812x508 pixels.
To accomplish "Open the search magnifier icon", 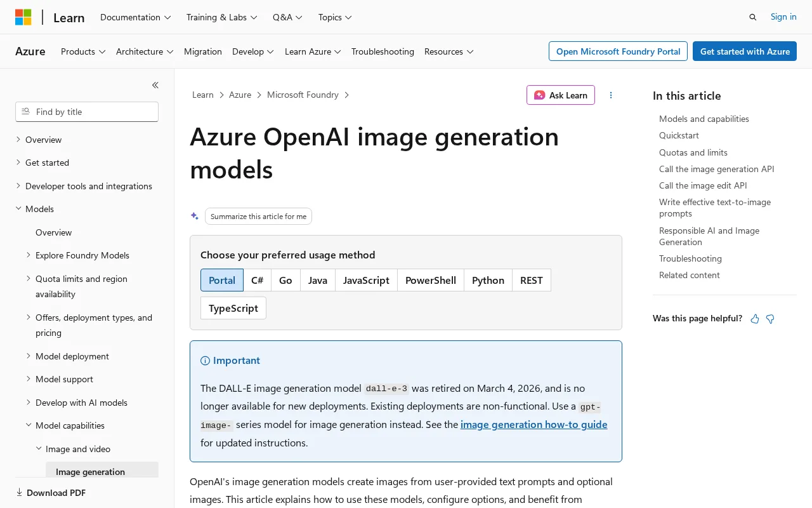I will point(752,17).
